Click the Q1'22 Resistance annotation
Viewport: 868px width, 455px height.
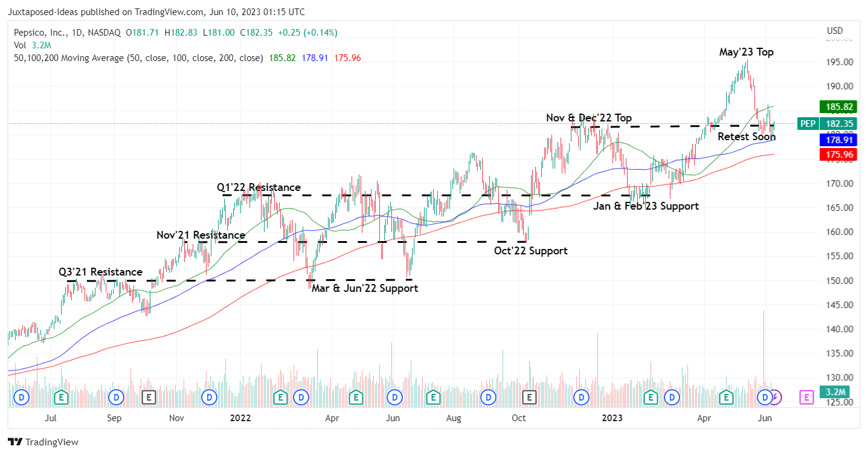click(x=259, y=187)
